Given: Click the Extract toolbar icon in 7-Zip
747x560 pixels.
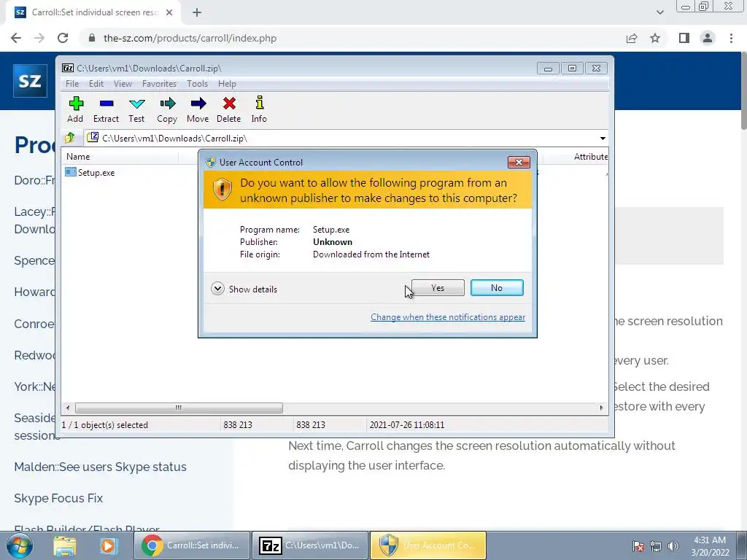Looking at the screenshot, I should tap(106, 109).
